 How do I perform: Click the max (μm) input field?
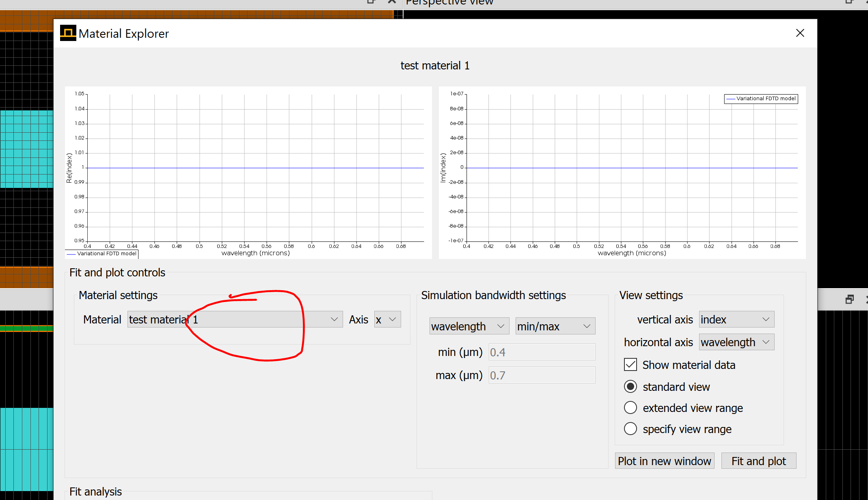point(542,375)
